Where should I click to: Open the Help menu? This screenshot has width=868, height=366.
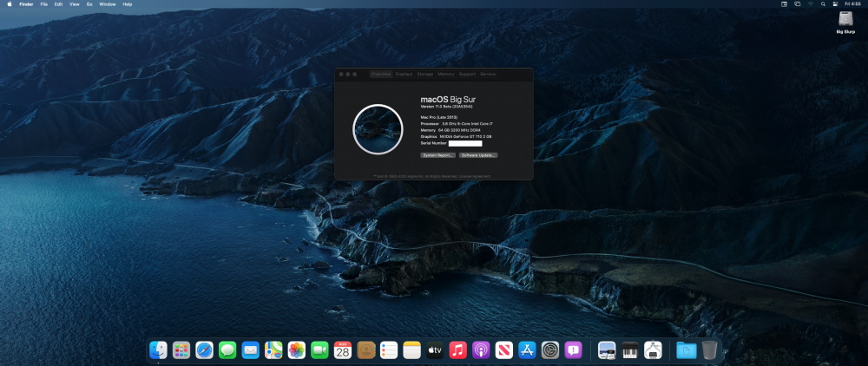click(128, 3)
